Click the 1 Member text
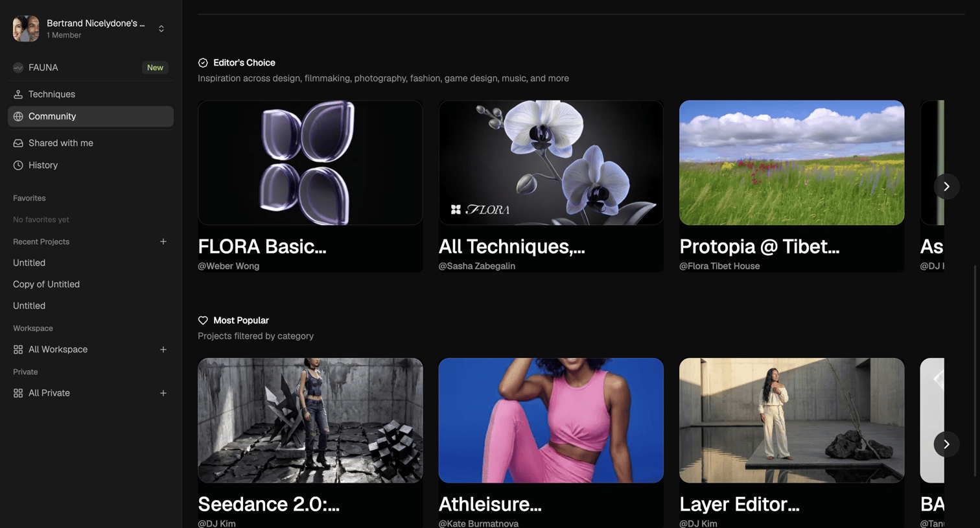This screenshot has width=980, height=528. (64, 36)
